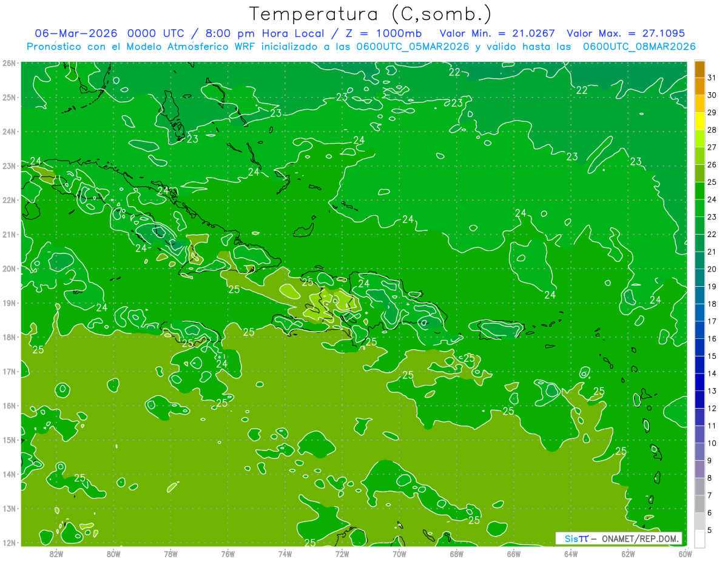Viewport: 728px width, 562px height.
Task: Click the '25N' latitude axis label
Action: [x=8, y=98]
